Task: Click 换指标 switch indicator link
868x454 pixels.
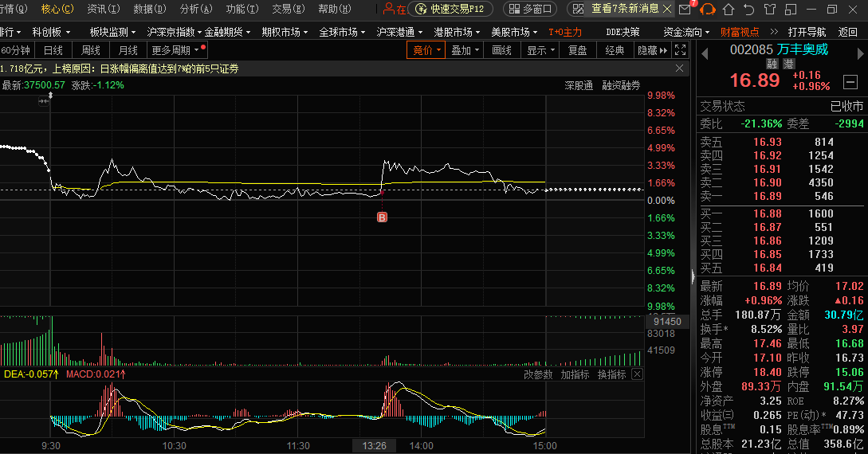Action: [611, 374]
